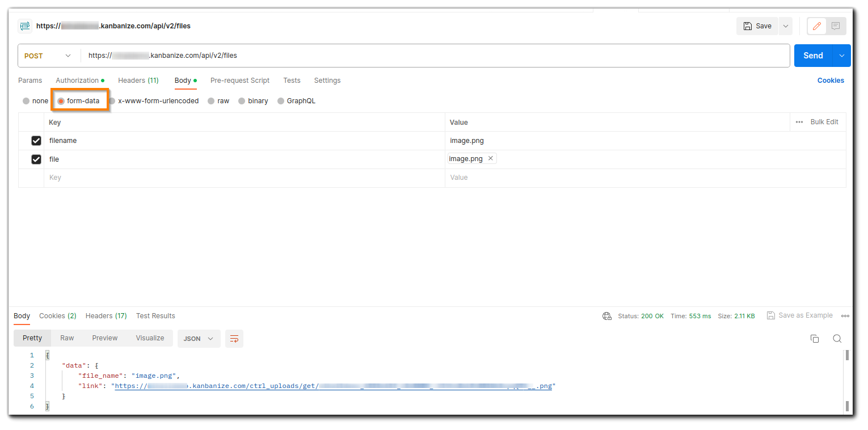Image resolution: width=868 pixels, height=430 pixels.
Task: Click the file key cell
Action: (245, 159)
